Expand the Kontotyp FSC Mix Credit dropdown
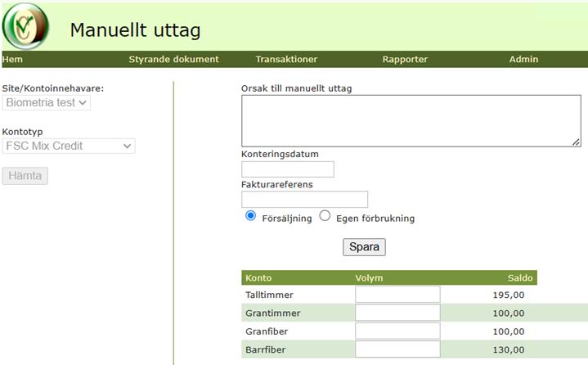This screenshot has width=588, height=365. pos(69,146)
